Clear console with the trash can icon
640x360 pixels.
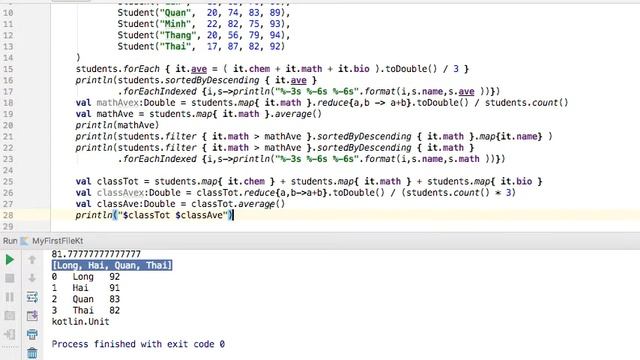coord(32,352)
